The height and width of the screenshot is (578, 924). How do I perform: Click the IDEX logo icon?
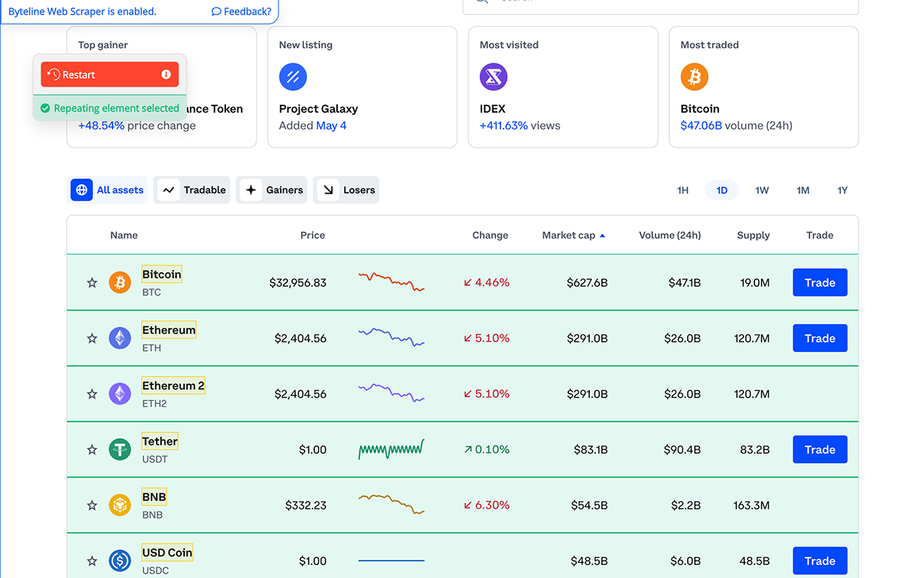click(494, 77)
